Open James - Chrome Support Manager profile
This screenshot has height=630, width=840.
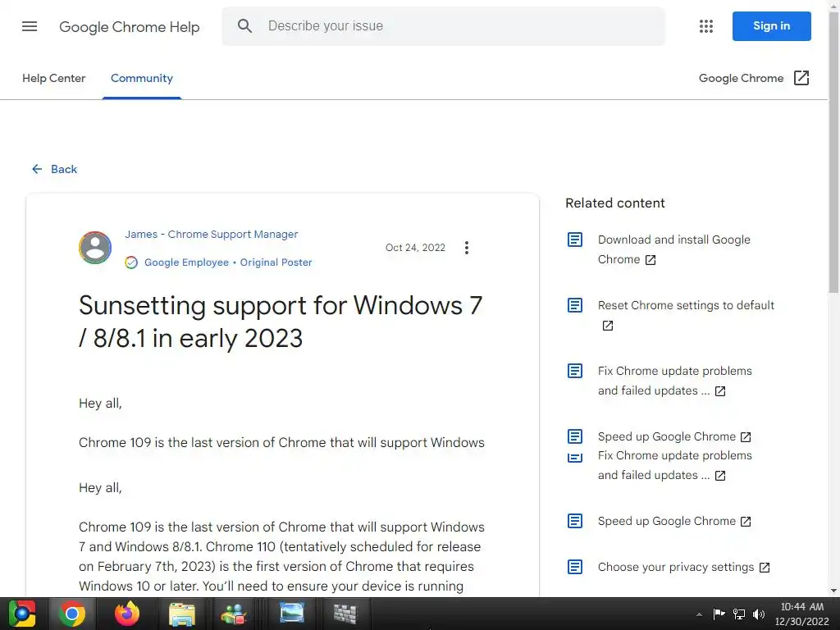[x=212, y=234]
